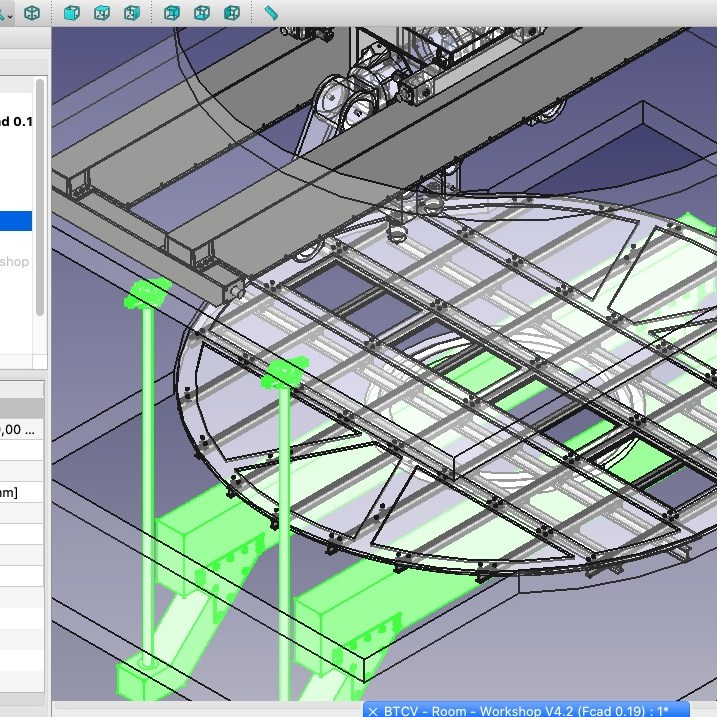Viewport: 717px width, 717px height.
Task: Open the dropdown arrow at toolbar's left edge
Action: tap(7, 15)
